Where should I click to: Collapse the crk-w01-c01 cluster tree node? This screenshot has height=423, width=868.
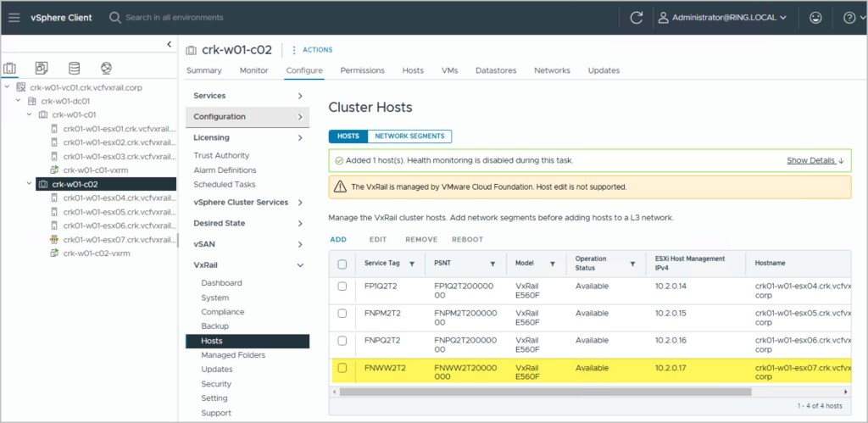31,114
